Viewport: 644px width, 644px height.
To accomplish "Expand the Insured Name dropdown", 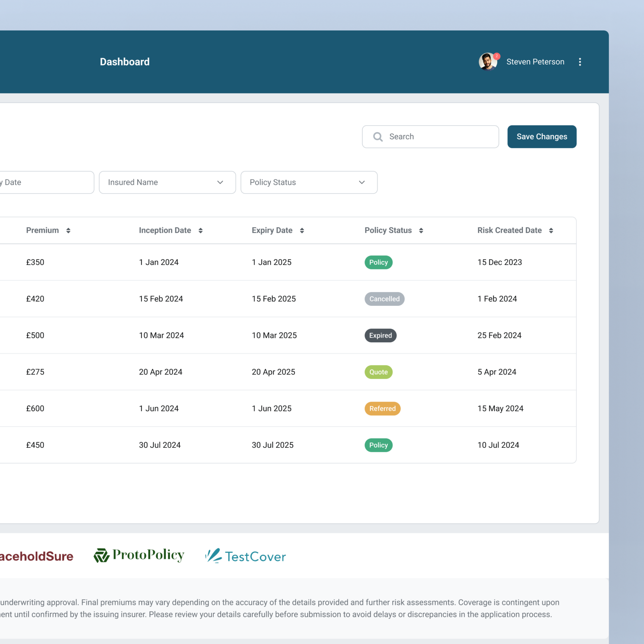I will pos(167,182).
